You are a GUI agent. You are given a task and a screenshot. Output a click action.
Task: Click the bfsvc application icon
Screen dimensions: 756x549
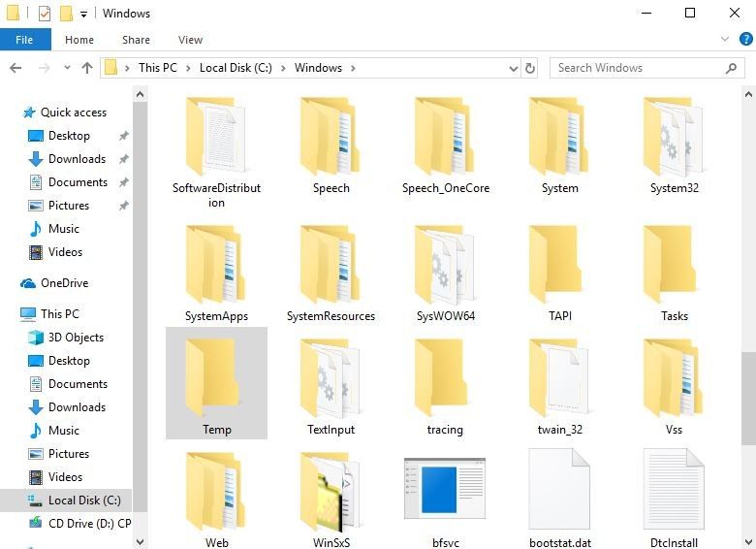tap(445, 489)
